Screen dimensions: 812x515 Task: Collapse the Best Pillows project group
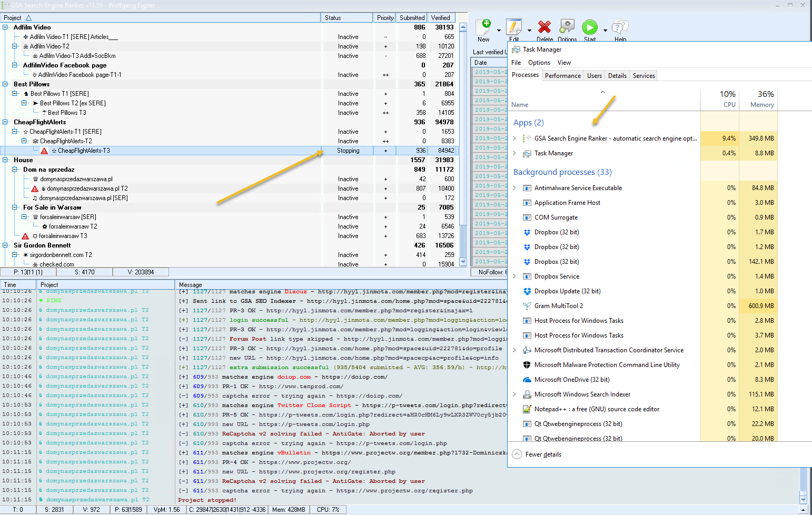(5, 84)
